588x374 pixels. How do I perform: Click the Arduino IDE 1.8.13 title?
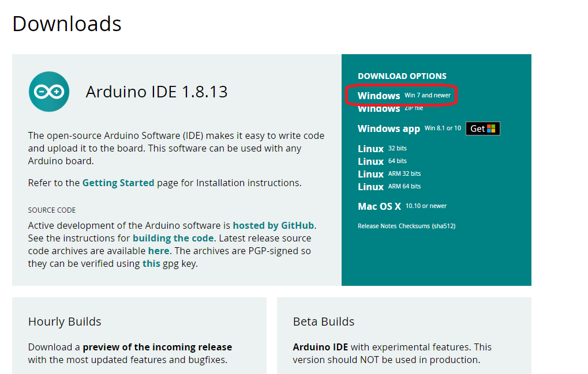point(157,92)
